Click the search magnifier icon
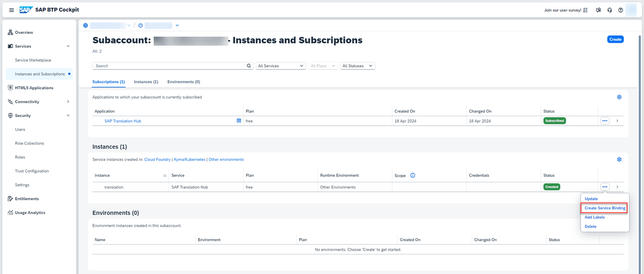The image size is (644, 274). [x=250, y=66]
